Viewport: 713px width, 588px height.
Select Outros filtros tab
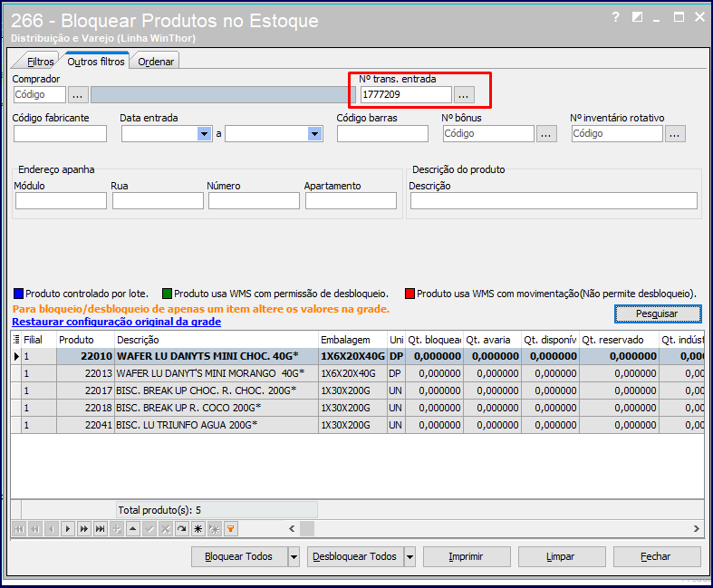click(x=96, y=62)
